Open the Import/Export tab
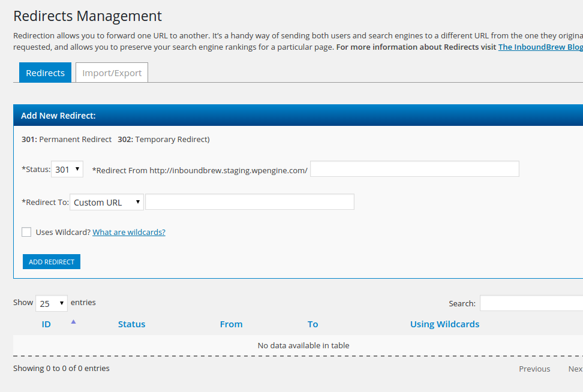583x392 pixels. (112, 73)
